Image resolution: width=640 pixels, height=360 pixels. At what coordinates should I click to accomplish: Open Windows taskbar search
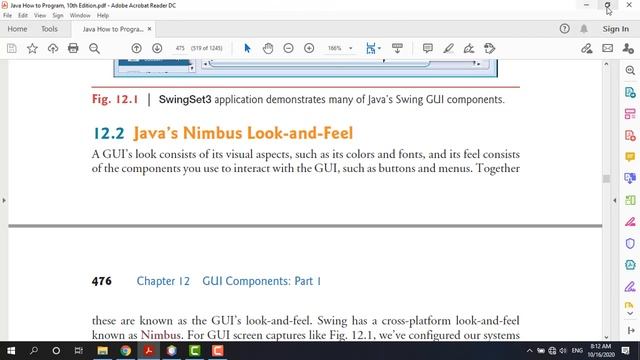(x=34, y=351)
